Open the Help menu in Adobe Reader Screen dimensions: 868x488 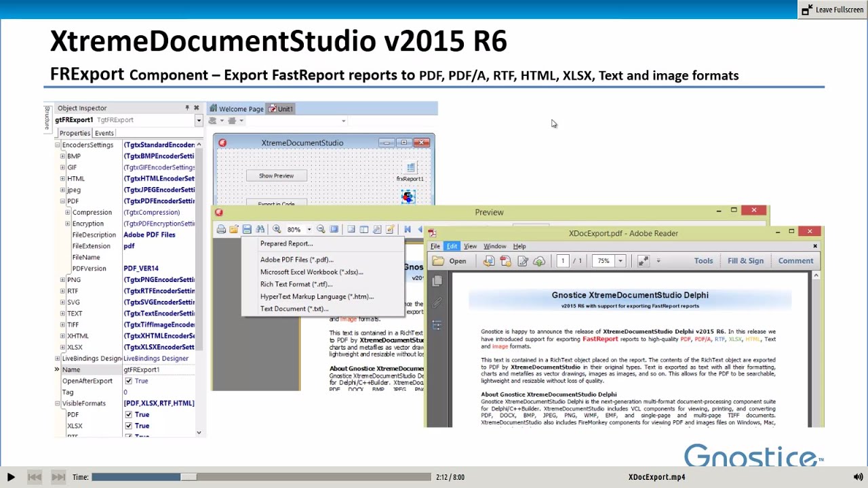[x=519, y=246]
